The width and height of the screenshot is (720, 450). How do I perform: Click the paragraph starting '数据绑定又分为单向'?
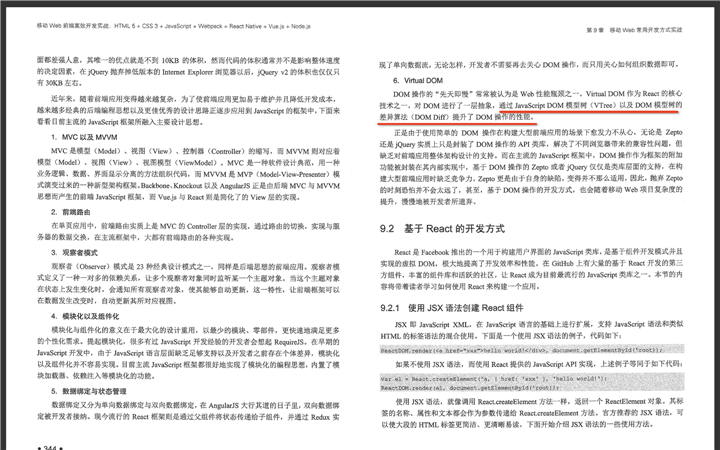188,411
